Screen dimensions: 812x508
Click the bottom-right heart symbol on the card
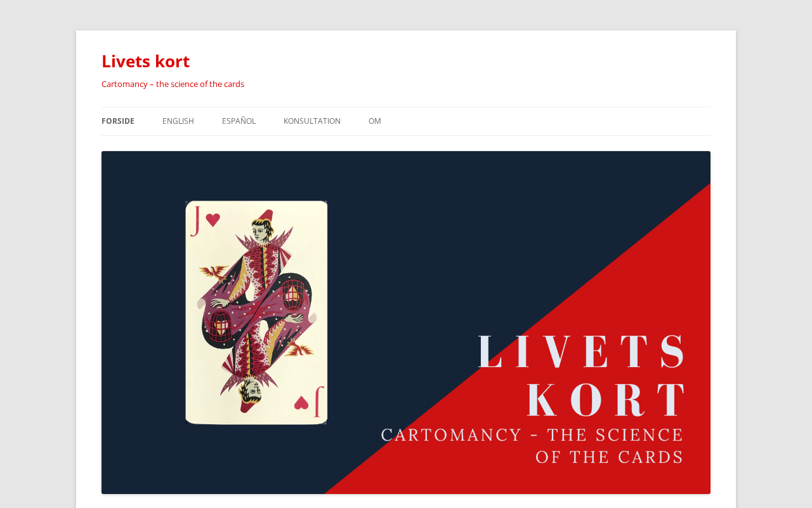[301, 403]
